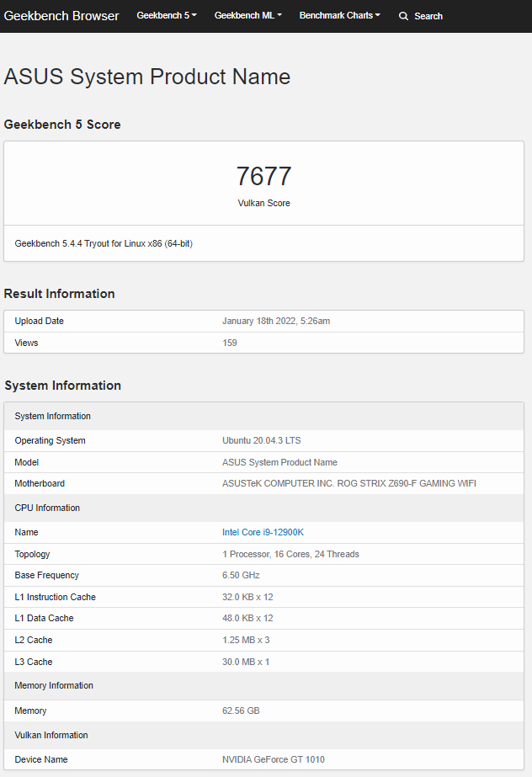Click the Result Information heading
This screenshot has width=532, height=777.
click(60, 293)
